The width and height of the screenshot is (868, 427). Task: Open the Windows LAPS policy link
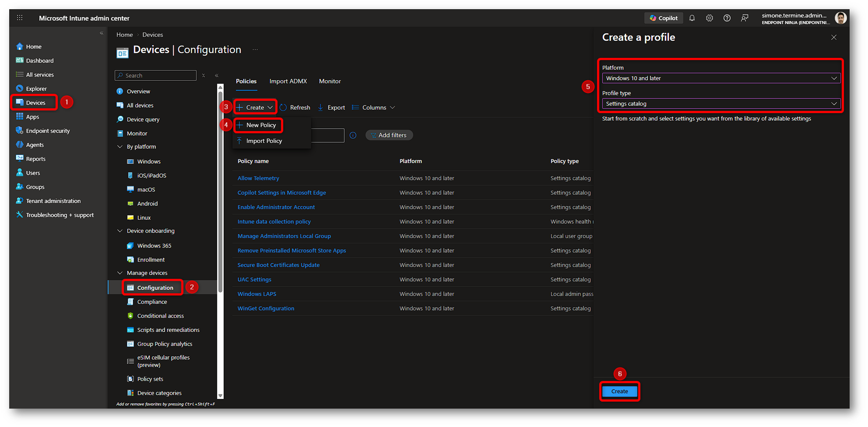(x=257, y=294)
